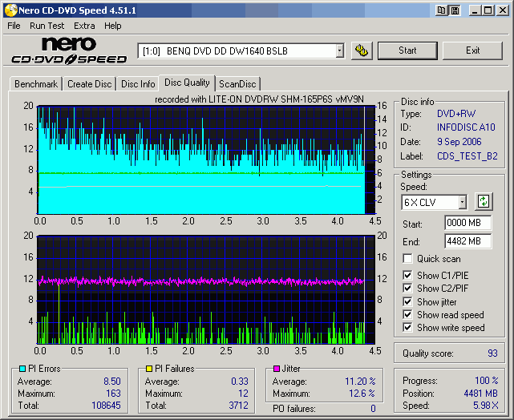Click the copy-to-clipboard icon in title bar
The height and width of the screenshot is (420, 514).
pos(442,10)
